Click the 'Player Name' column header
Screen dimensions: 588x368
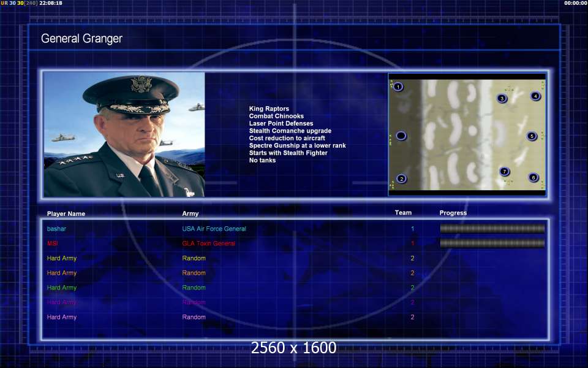pos(66,213)
